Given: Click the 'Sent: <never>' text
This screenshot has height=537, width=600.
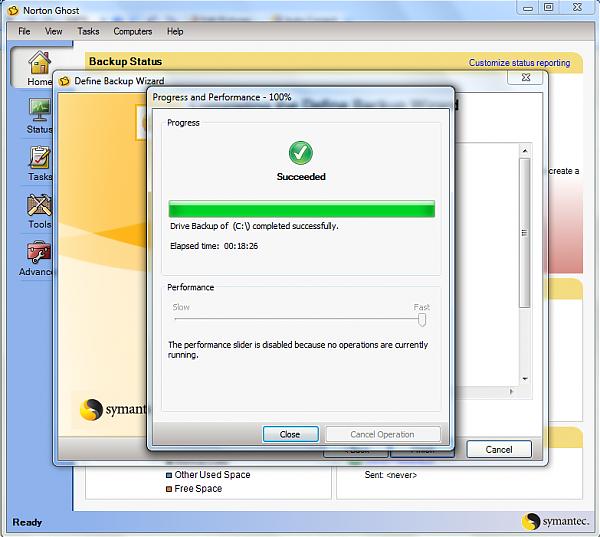Looking at the screenshot, I should (x=390, y=475).
